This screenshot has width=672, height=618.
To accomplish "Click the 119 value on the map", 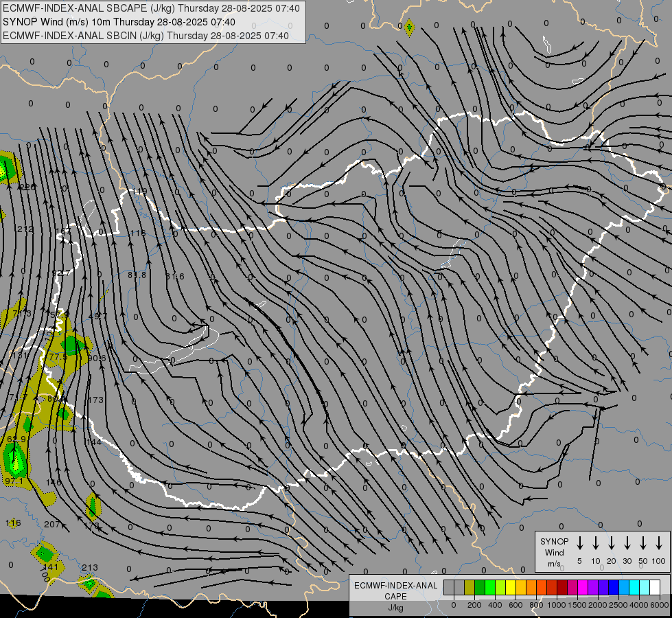I will 140,192.
